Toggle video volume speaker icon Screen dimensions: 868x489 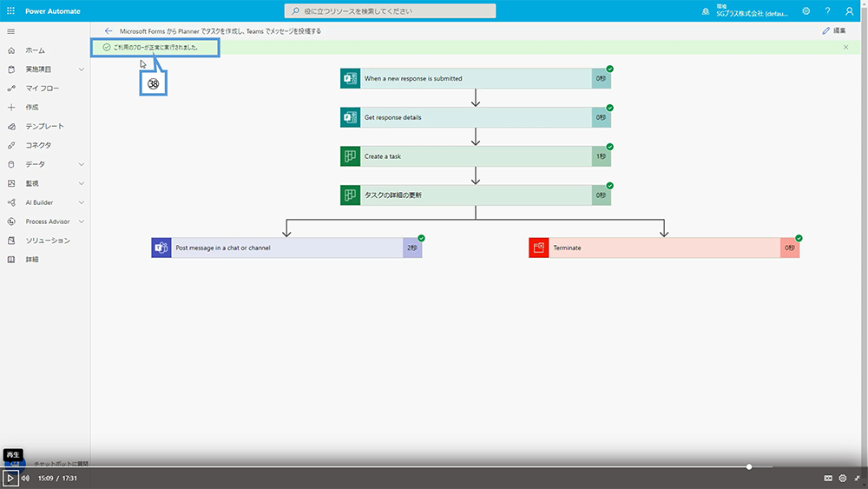click(25, 478)
